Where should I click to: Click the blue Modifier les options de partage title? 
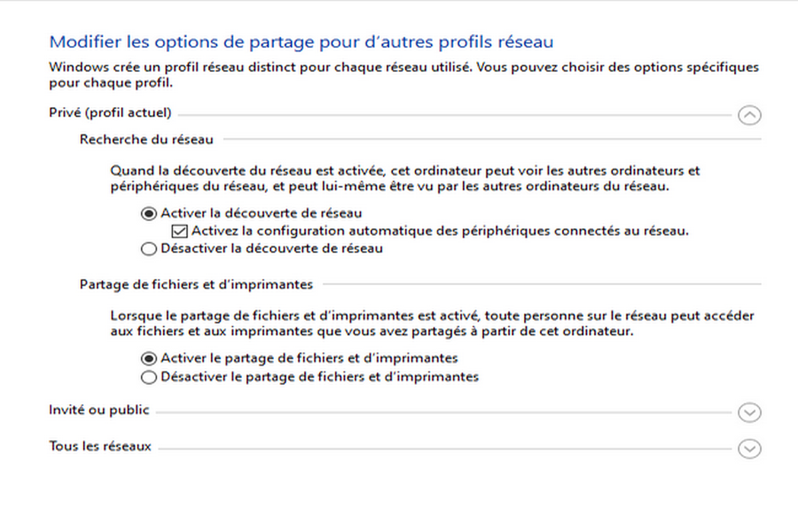tap(301, 43)
